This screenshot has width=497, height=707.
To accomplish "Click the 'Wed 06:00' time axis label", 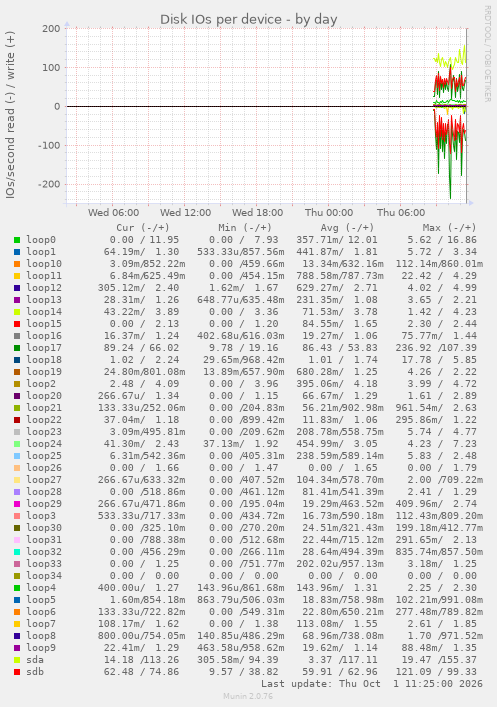I will (x=113, y=212).
